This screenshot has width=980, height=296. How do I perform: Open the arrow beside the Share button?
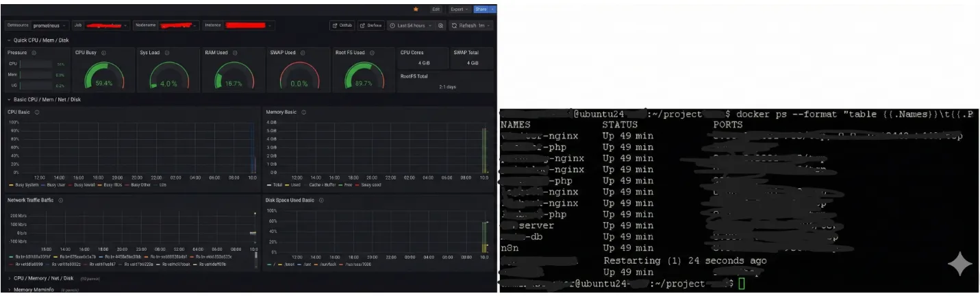pos(491,10)
